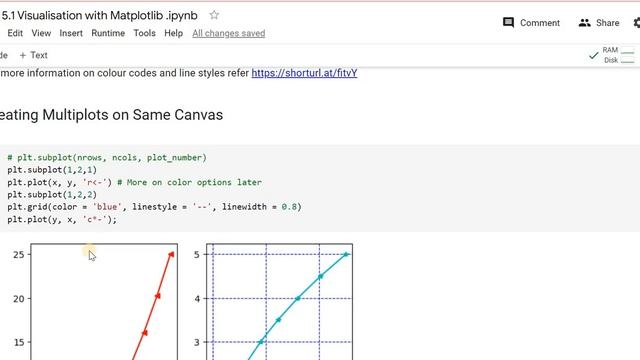Open the Help menu
Image resolution: width=640 pixels, height=360 pixels.
(x=173, y=33)
